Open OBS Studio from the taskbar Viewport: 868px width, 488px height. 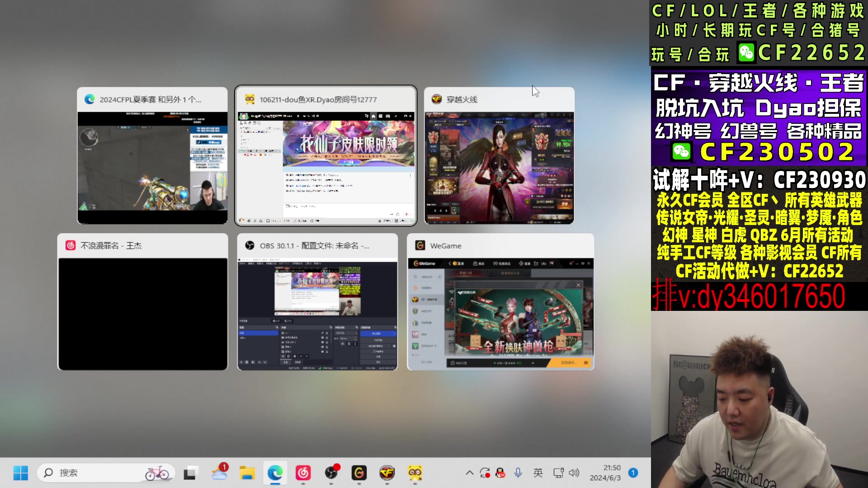pos(331,473)
